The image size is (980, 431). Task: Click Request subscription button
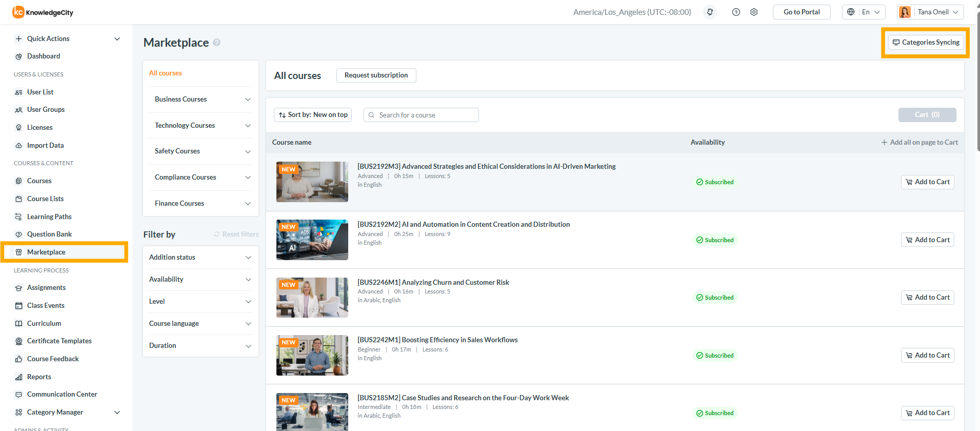tap(376, 75)
